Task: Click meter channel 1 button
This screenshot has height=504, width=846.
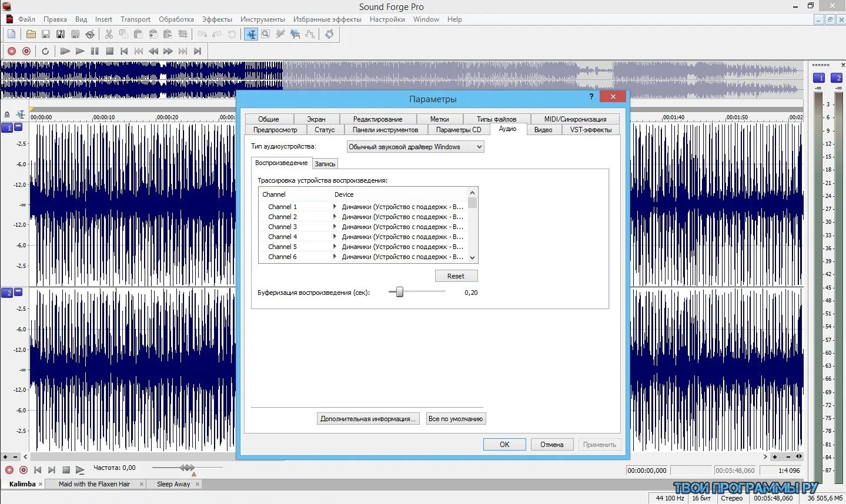Action: pyautogui.click(x=819, y=78)
